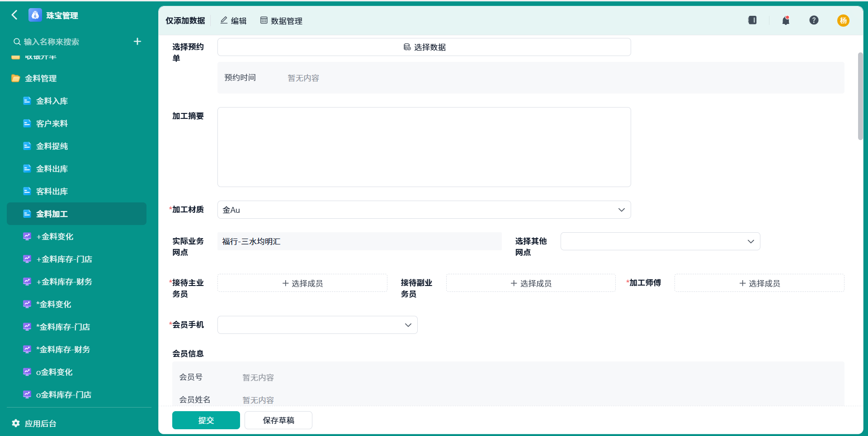Select member for 加工师傅
868x436 pixels.
[x=759, y=283]
